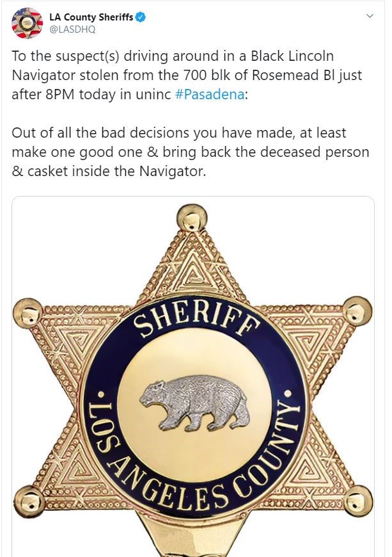Visit the @LASDHQ handle link
The height and width of the screenshot is (557, 392).
point(72,29)
